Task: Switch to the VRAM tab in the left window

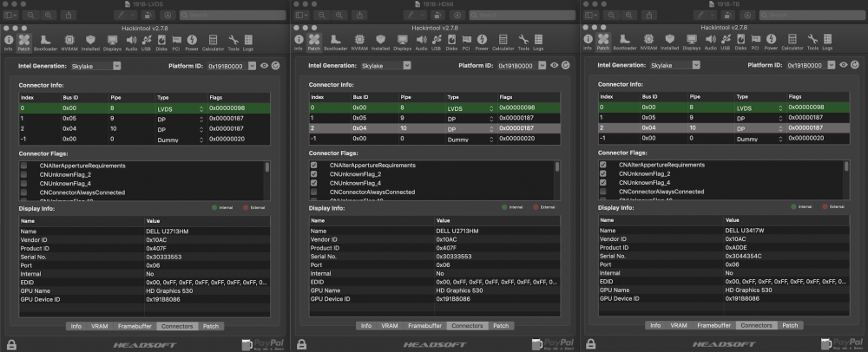Action: 100,326
